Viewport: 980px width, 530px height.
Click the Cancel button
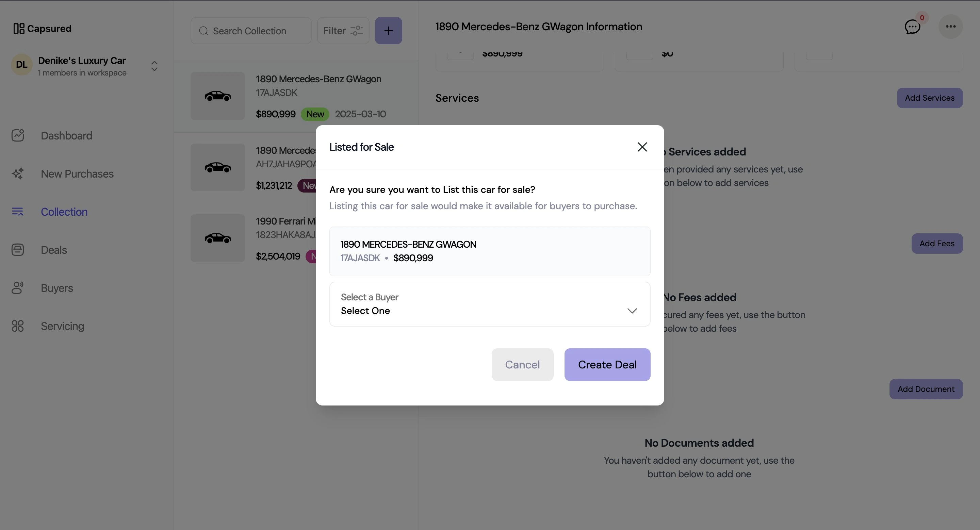point(522,364)
